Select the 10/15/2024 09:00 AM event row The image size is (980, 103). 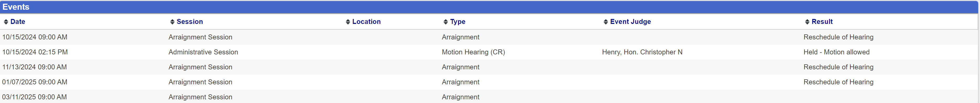489,37
